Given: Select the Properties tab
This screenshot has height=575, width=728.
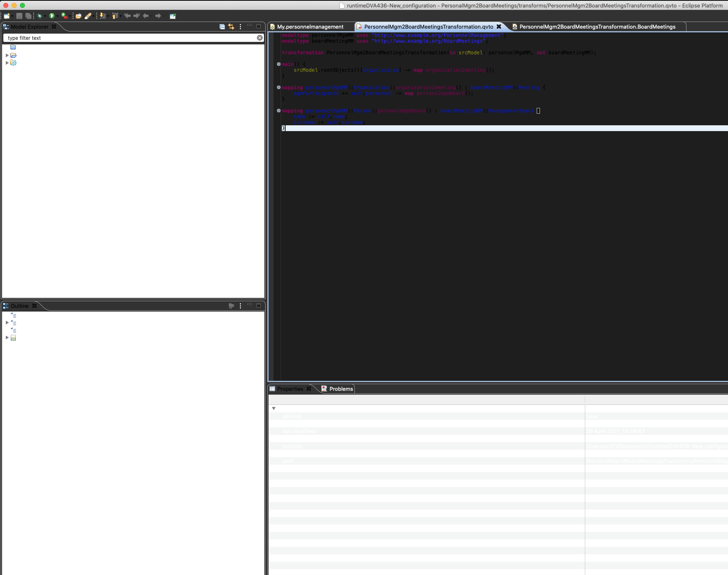Looking at the screenshot, I should pos(290,389).
